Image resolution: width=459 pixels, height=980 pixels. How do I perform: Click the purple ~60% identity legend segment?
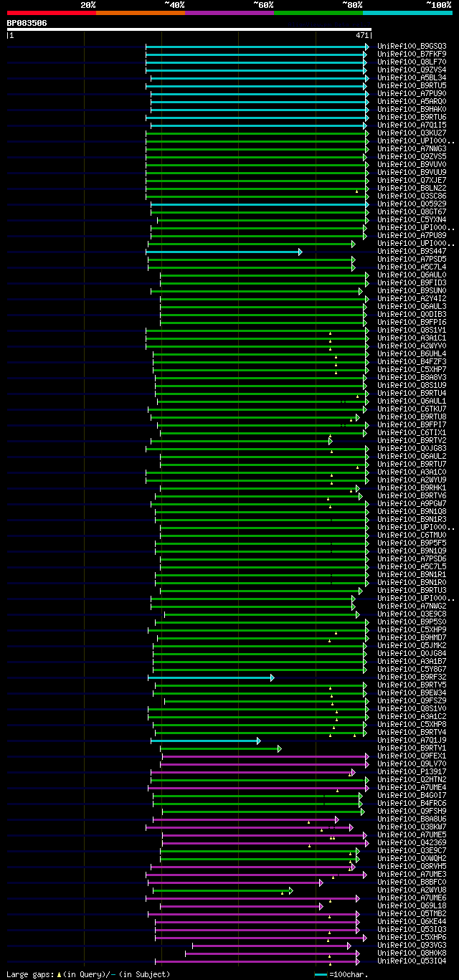tap(229, 13)
